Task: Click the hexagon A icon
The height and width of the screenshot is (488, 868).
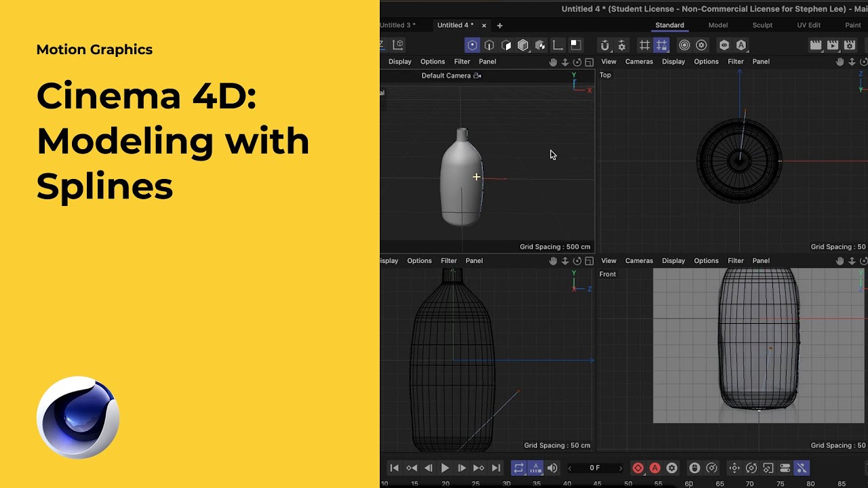Action: [741, 45]
